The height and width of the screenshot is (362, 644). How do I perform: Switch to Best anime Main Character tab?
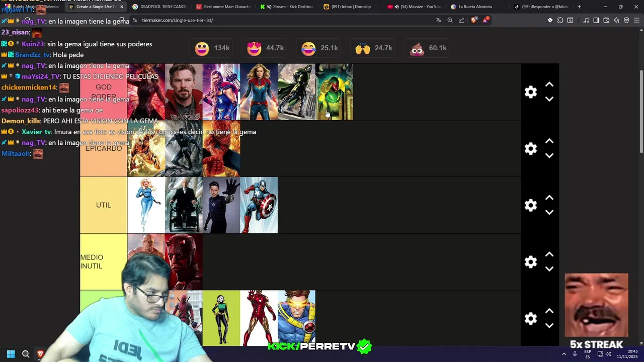point(223,7)
